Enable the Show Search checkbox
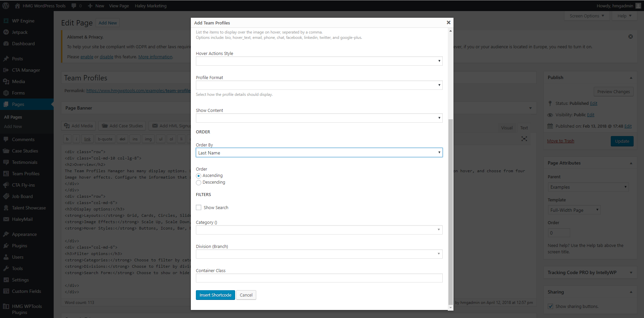 click(x=199, y=207)
